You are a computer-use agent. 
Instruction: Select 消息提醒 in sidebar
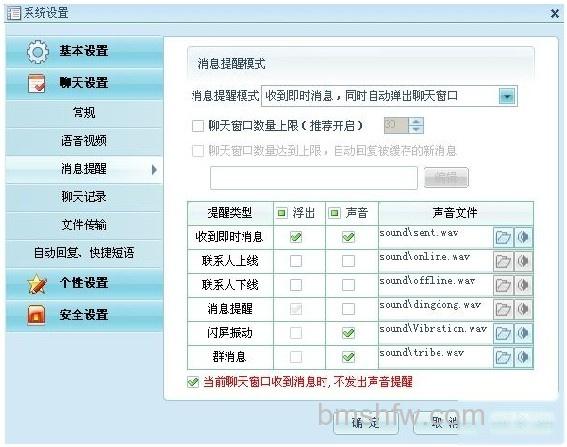(x=84, y=169)
